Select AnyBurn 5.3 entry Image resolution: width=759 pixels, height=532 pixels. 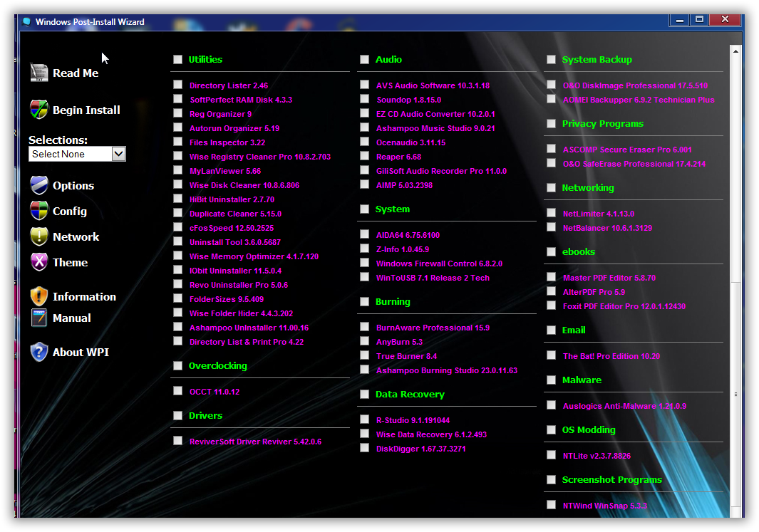click(399, 342)
